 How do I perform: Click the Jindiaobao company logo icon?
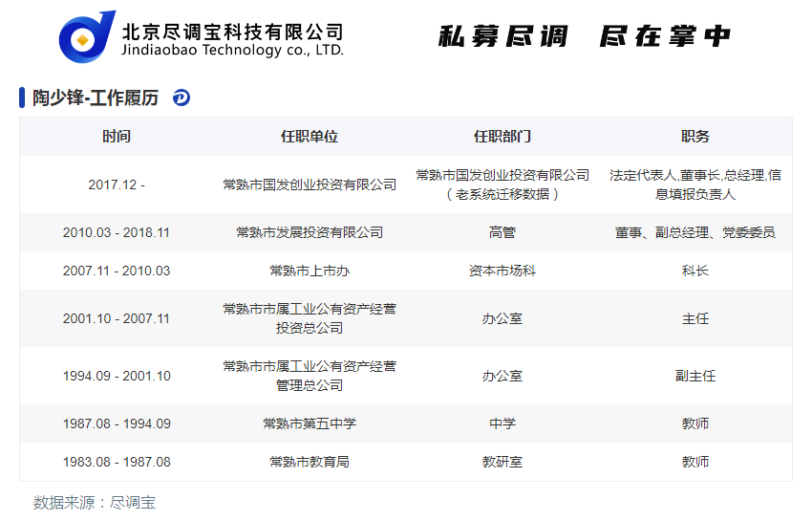point(87,37)
